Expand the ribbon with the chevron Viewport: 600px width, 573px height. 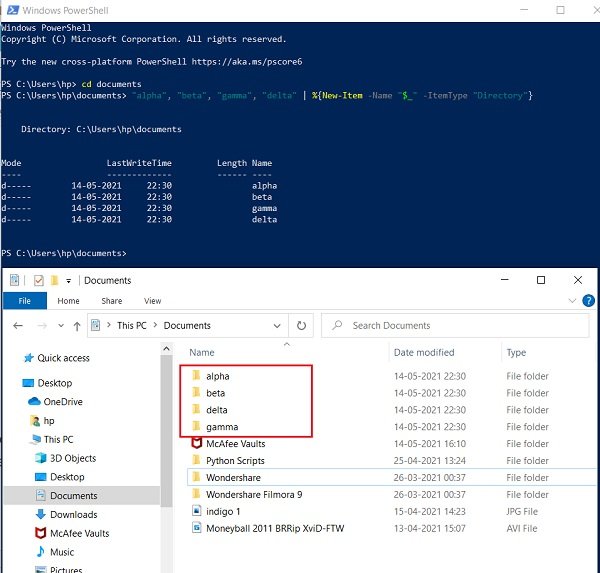click(x=572, y=300)
